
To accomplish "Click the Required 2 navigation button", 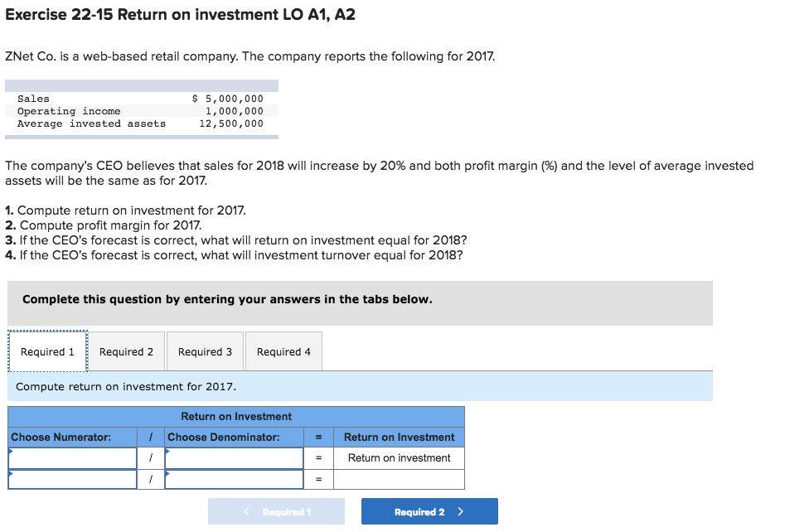I will 429,511.
